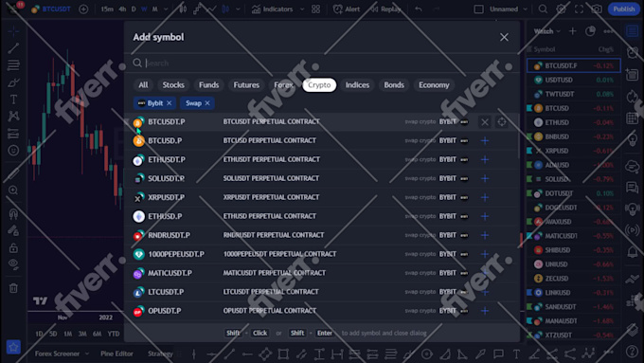Screen dimensions: 644x363
Task: Add XRPUSDT.P to the watchlist
Action: click(485, 197)
